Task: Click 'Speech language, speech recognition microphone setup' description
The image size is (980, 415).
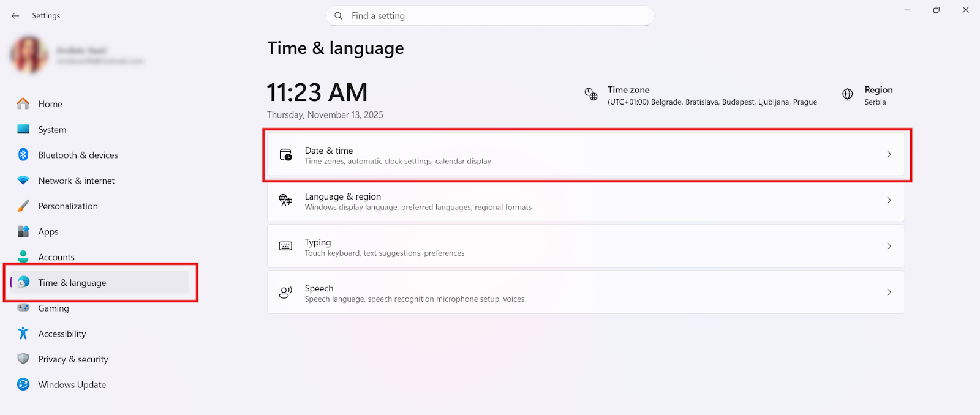Action: pos(415,299)
